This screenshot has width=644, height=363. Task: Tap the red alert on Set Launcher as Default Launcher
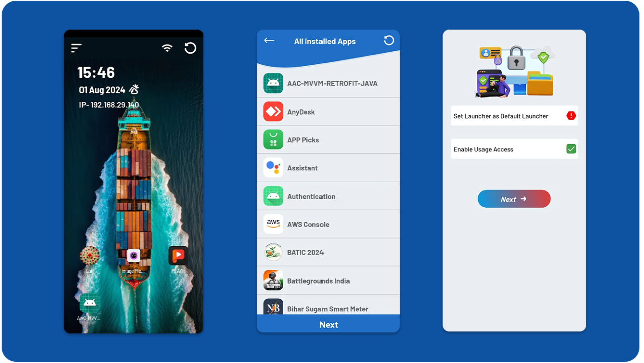pos(571,115)
